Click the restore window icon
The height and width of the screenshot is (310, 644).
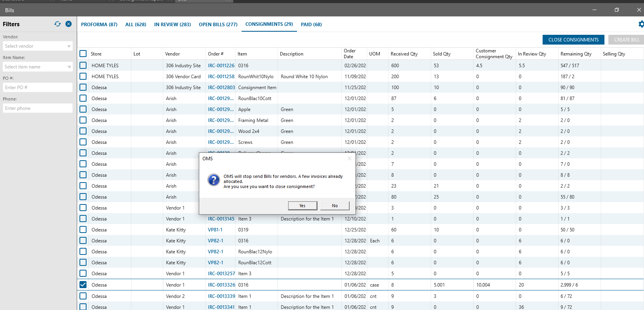(x=617, y=10)
